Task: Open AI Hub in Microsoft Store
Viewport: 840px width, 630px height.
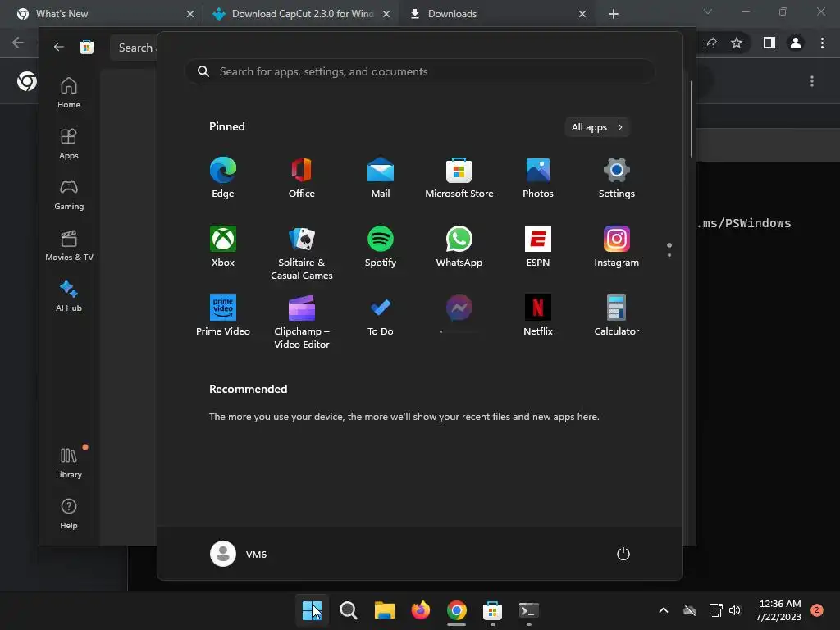Action: [69, 296]
